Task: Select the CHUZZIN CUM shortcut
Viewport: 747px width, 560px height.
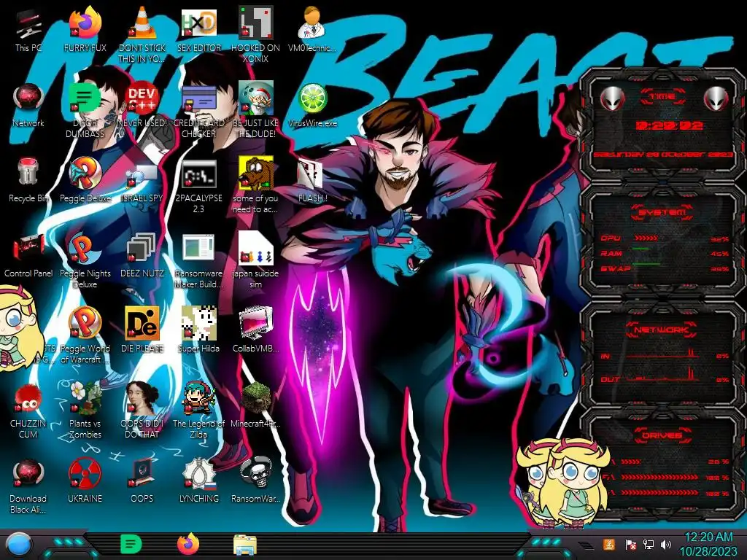Action: point(28,411)
